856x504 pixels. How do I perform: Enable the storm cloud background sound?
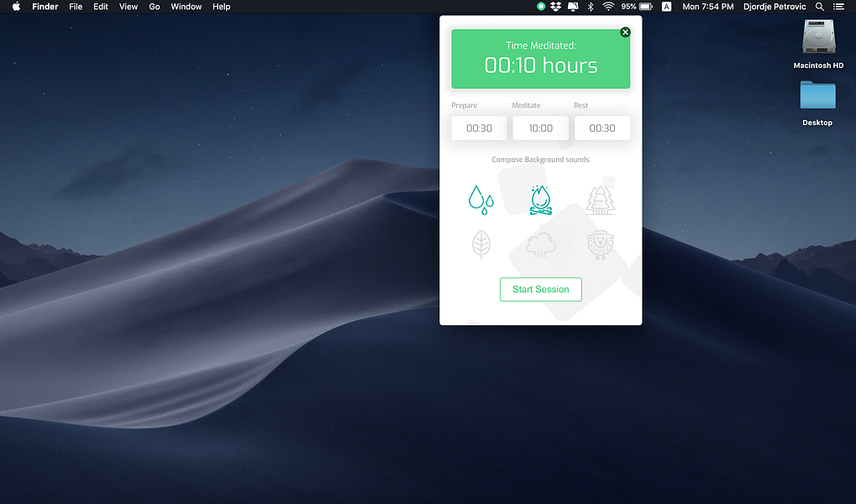coord(540,244)
